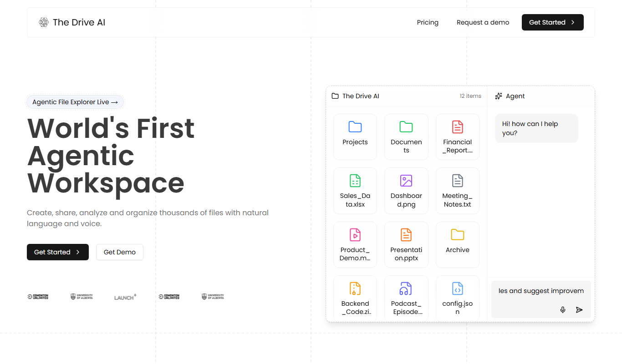The width and height of the screenshot is (622, 364).
Task: Select the Presentation.pptx file icon
Action: coord(406,234)
